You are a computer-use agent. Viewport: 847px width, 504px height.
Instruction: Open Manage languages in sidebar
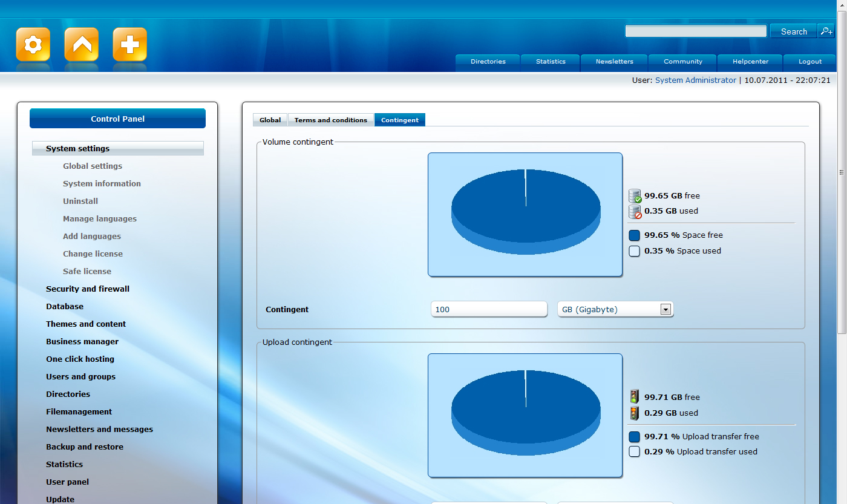pos(100,218)
